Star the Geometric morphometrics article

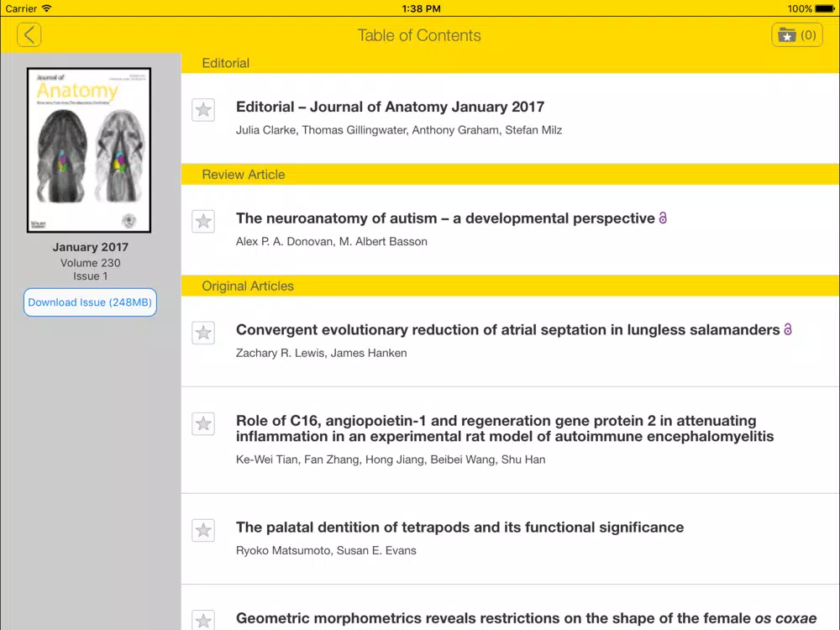(x=203, y=621)
